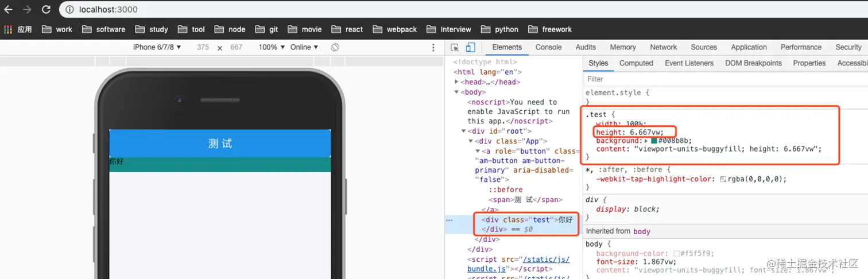Viewport: 868px width, 279px height.
Task: Click the rotate device orientation icon
Action: click(x=335, y=47)
